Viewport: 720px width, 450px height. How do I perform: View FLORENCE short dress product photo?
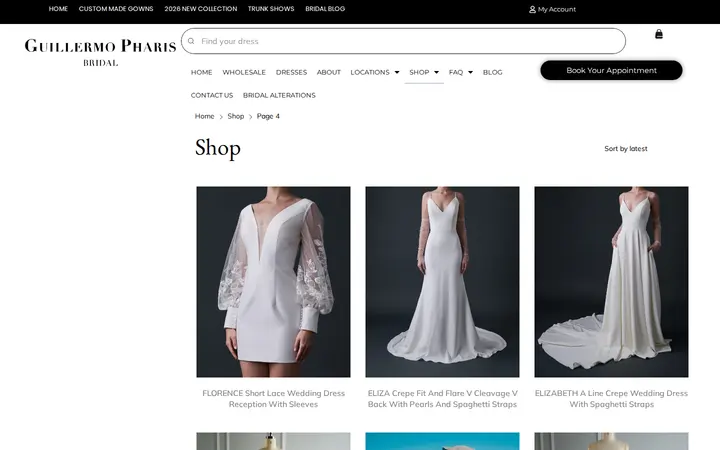point(273,282)
